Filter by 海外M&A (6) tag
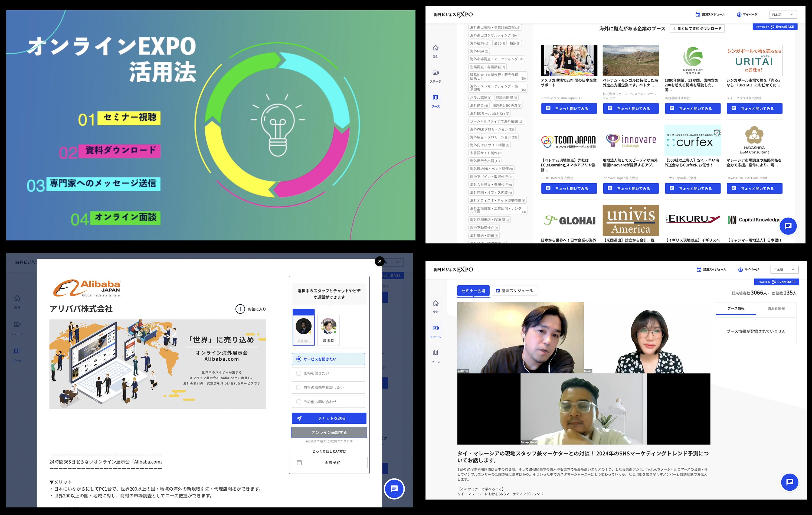The image size is (812, 515). [479, 51]
